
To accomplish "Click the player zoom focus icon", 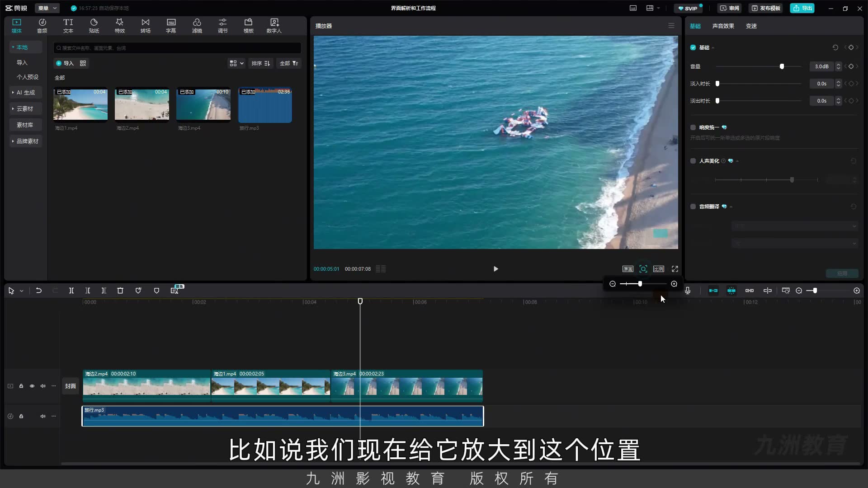I will pyautogui.click(x=643, y=269).
